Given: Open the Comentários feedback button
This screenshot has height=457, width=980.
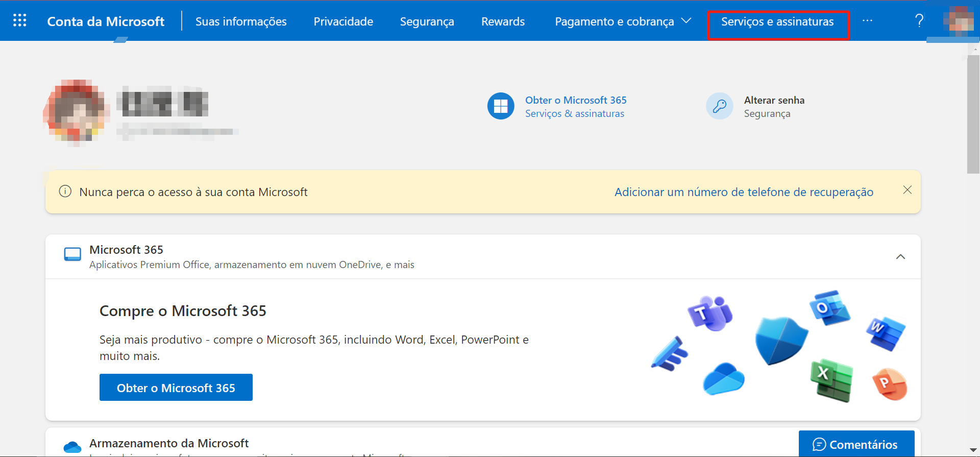Looking at the screenshot, I should pyautogui.click(x=856, y=444).
